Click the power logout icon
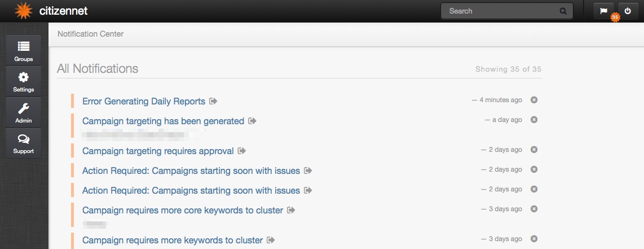Screen dimensions: 644x249 628,11
